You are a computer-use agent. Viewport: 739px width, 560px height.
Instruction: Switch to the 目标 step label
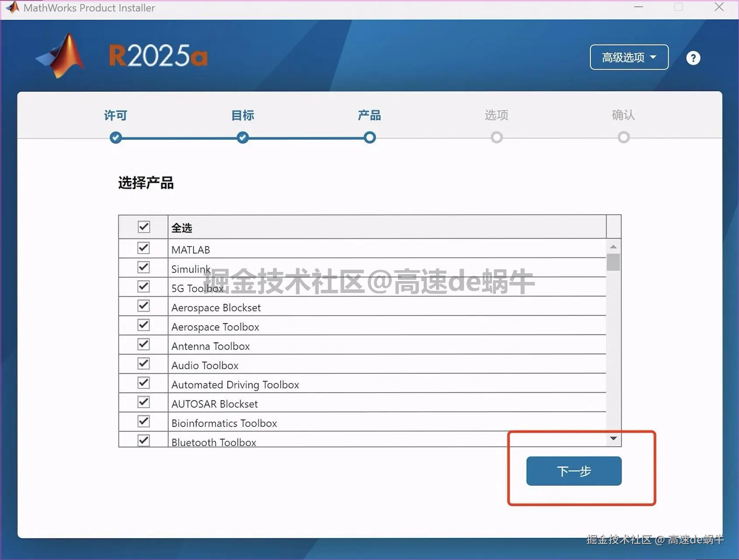tap(242, 115)
